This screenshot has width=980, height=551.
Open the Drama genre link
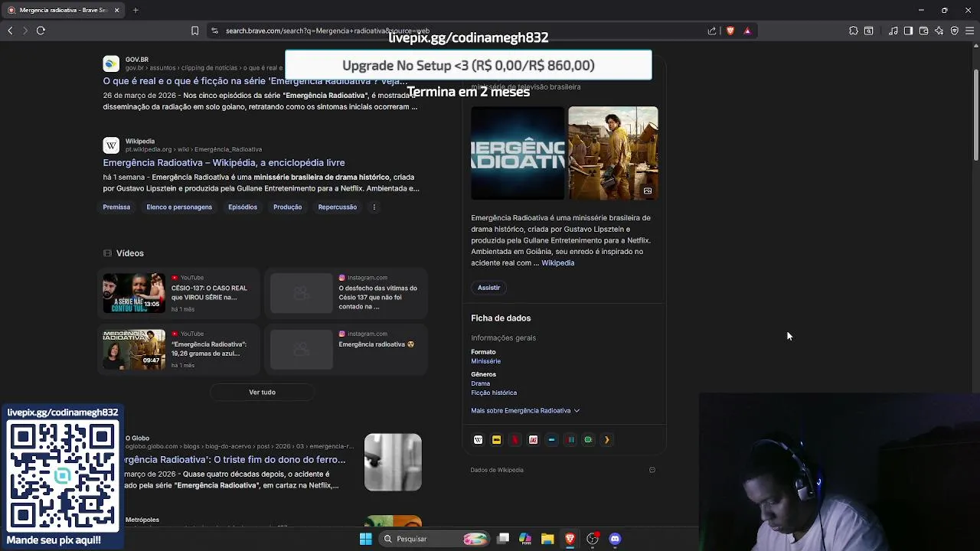480,383
